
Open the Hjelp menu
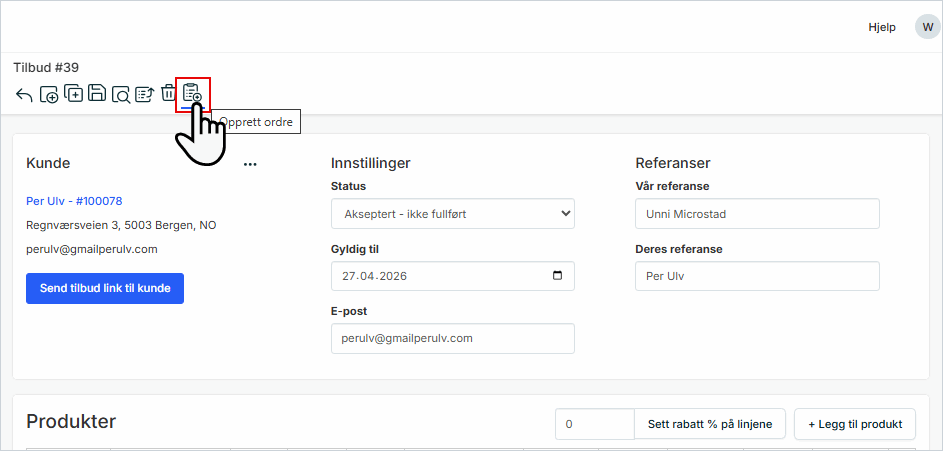[x=882, y=27]
